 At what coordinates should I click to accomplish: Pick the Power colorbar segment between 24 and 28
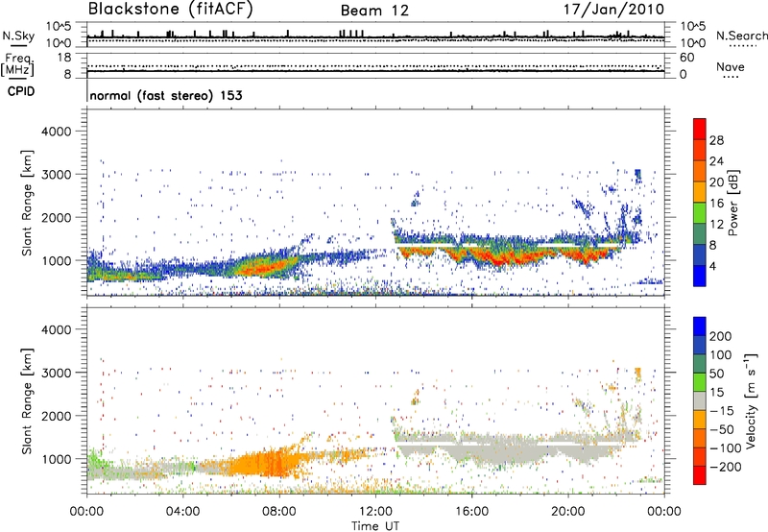[x=700, y=150]
